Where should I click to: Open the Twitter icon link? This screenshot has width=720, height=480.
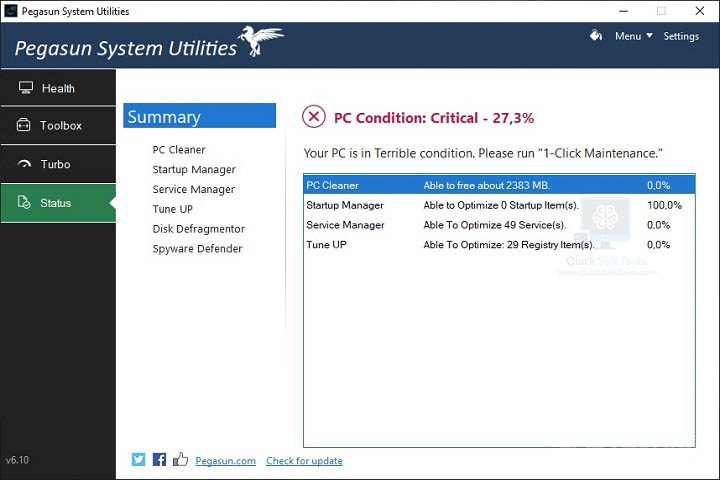coord(138,459)
